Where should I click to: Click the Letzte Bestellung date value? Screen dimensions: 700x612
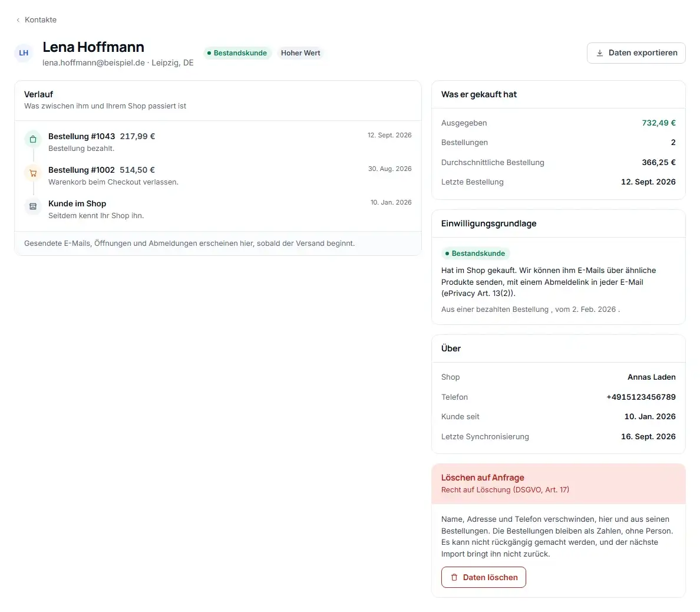[648, 182]
